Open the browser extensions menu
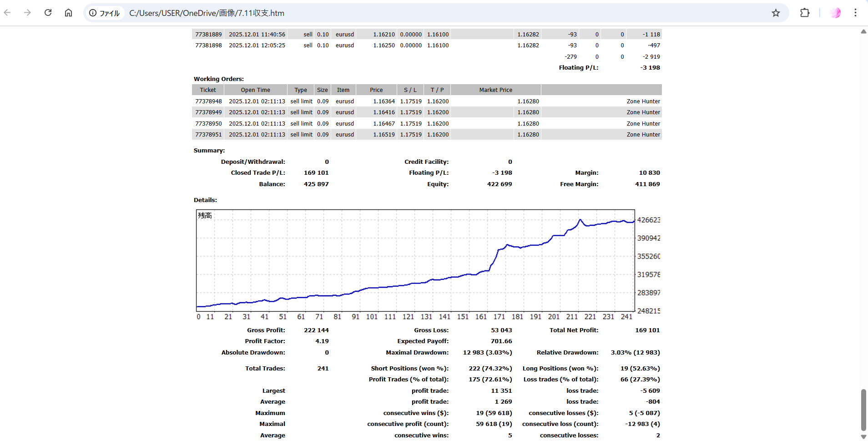 pos(804,13)
